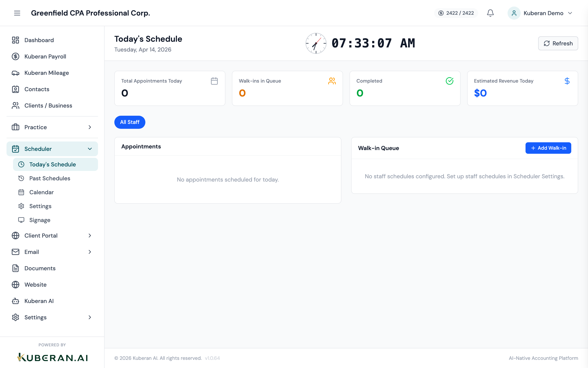The height and width of the screenshot is (368, 588).
Task: Click the Tuesday, Apr 14, 2026 date
Action: click(143, 49)
